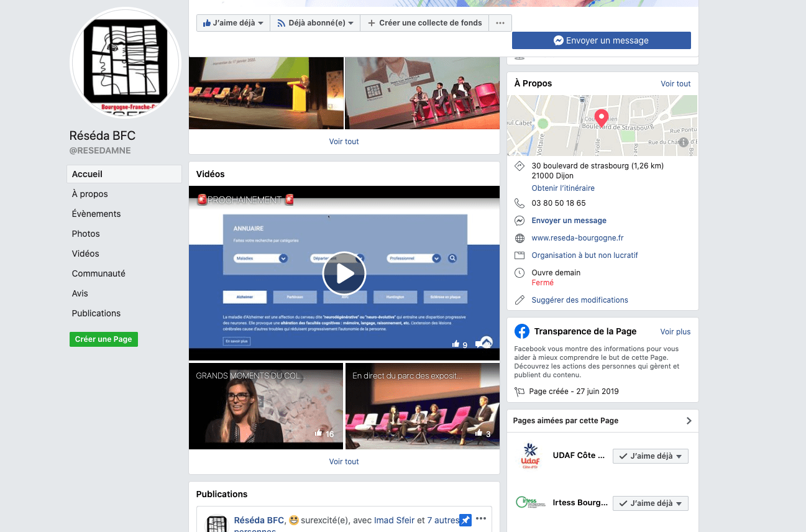
Task: Click Obtenir l'itinéraire link
Action: click(x=563, y=188)
